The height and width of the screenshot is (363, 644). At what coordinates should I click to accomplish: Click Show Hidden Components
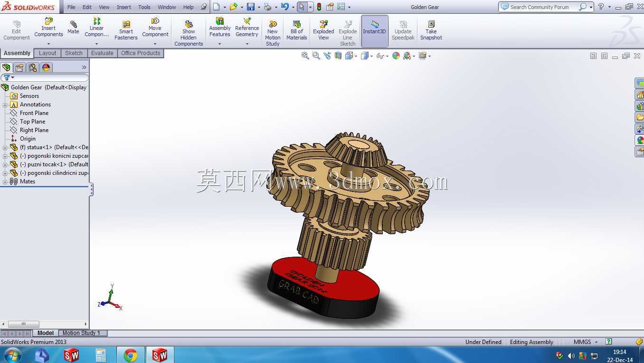point(189,33)
